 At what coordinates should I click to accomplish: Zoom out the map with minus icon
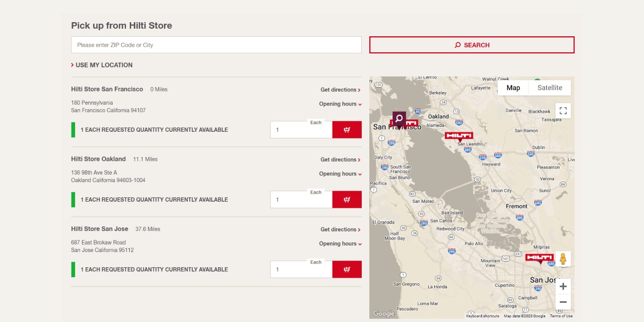coord(563,301)
